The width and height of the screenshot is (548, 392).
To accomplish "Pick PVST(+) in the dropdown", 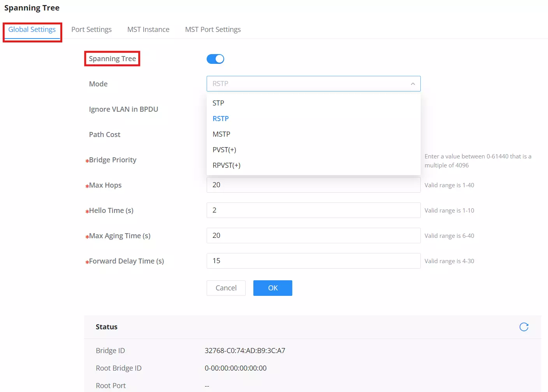I will coord(313,150).
